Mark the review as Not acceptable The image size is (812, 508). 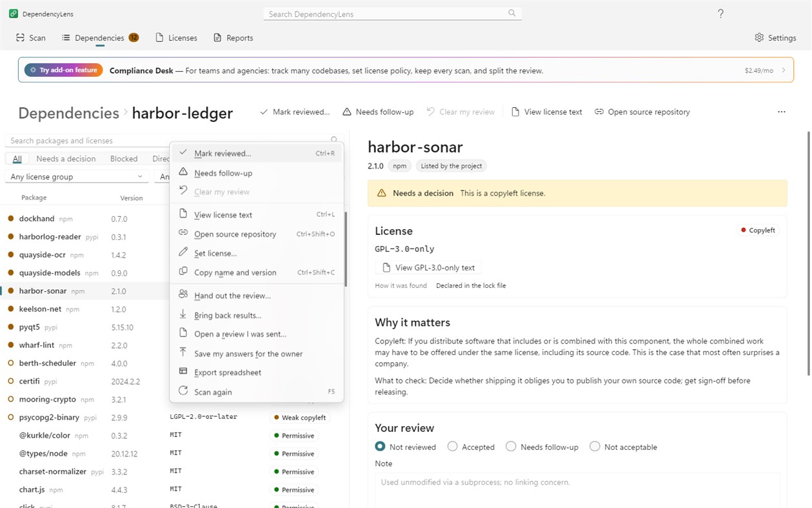click(595, 447)
